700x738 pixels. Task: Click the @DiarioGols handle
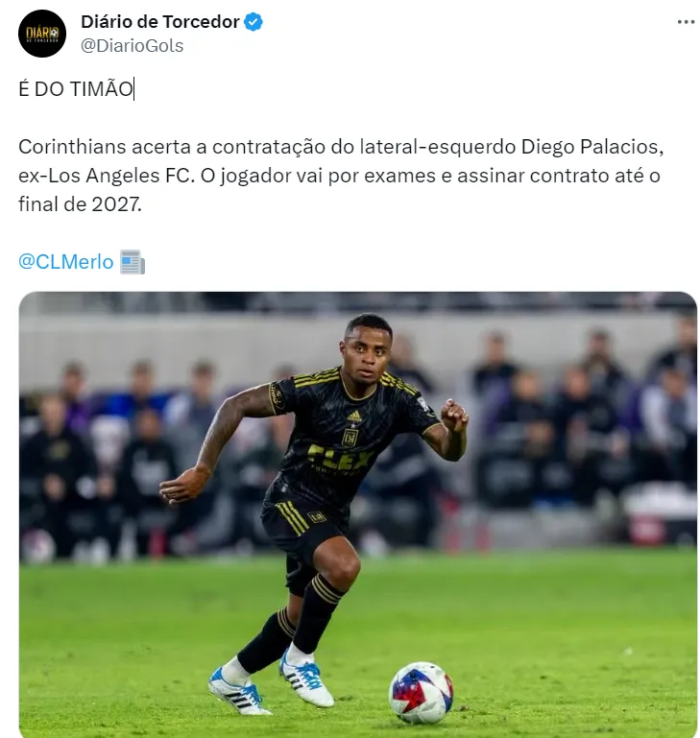[132, 46]
